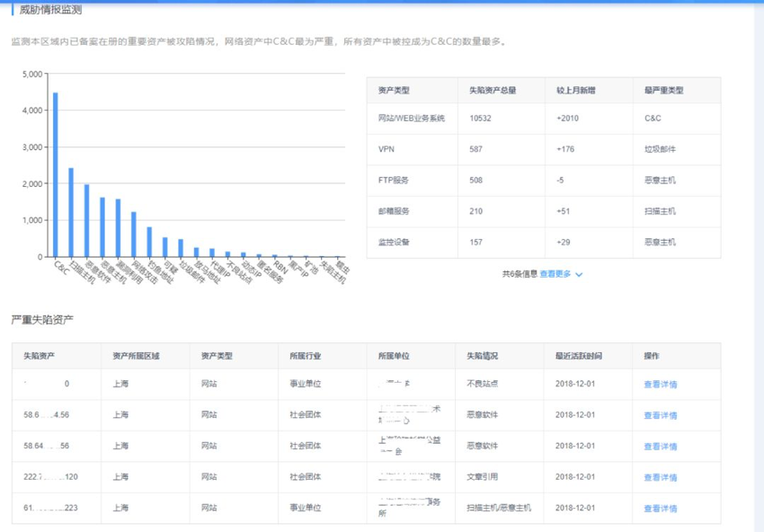Viewport: 764px width, 532px height.
Task: Click the 所属行业 column header
Action: click(x=305, y=356)
